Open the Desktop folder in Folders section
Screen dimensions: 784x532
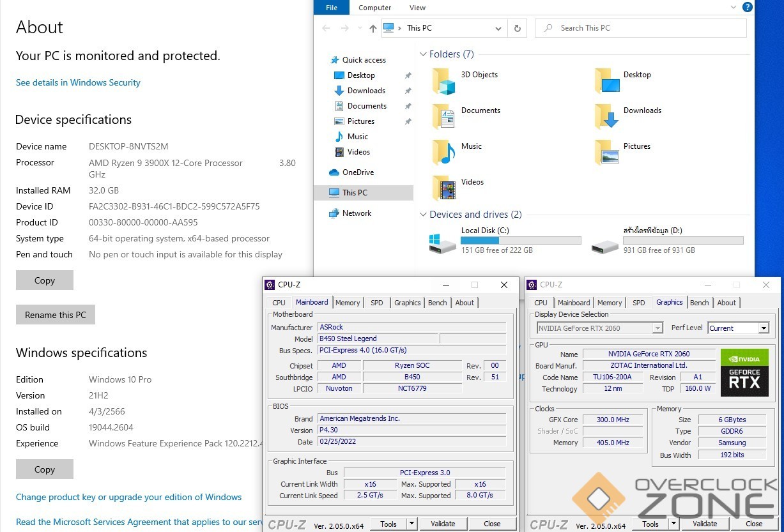607,82
